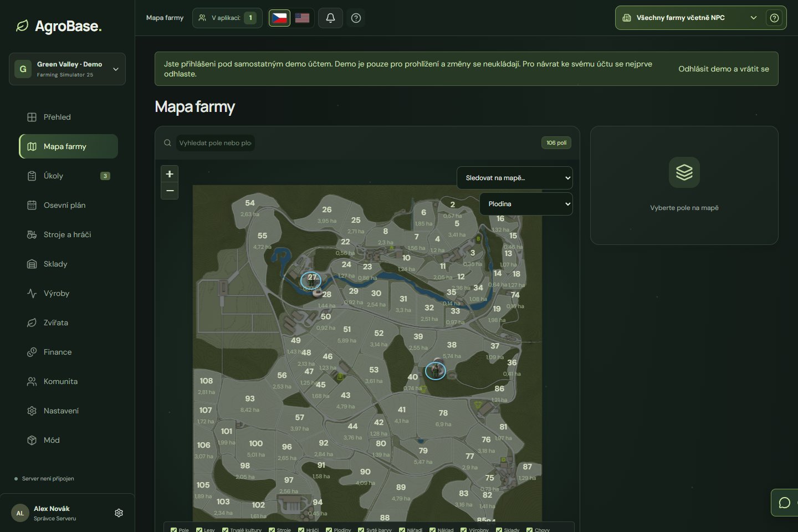The width and height of the screenshot is (798, 532).
Task: Switch language to Czech flag
Action: (x=279, y=18)
